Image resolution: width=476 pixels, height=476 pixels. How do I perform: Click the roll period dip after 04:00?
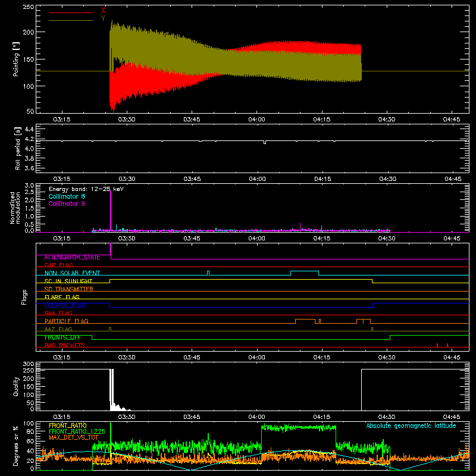[265, 142]
